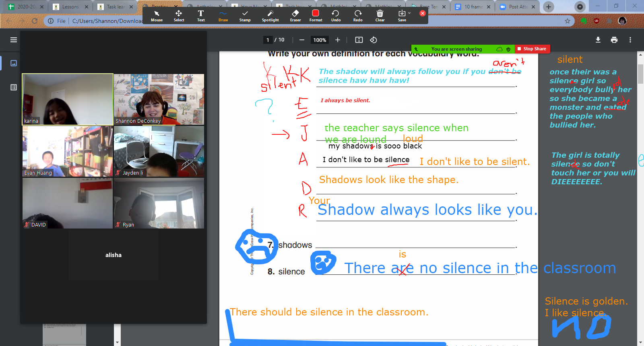Image resolution: width=644 pixels, height=346 pixels.
Task: Print the PDF document
Action: point(614,40)
